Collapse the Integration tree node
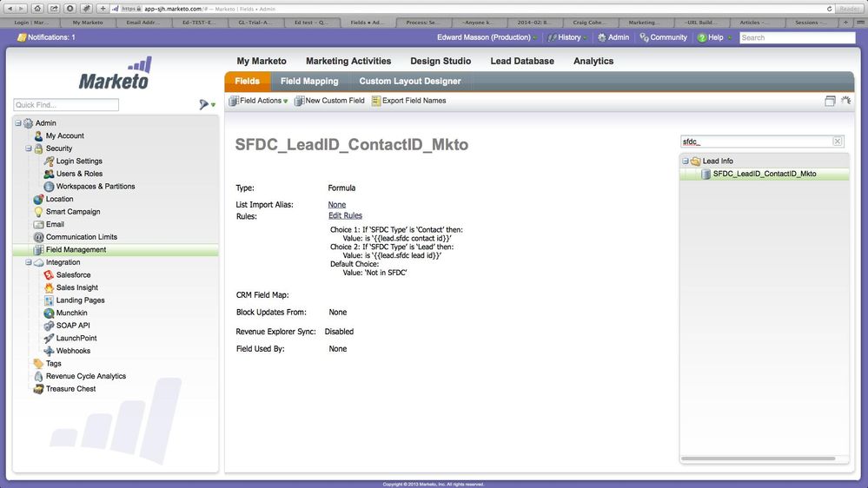Image resolution: width=868 pixels, height=488 pixels. tap(28, 262)
